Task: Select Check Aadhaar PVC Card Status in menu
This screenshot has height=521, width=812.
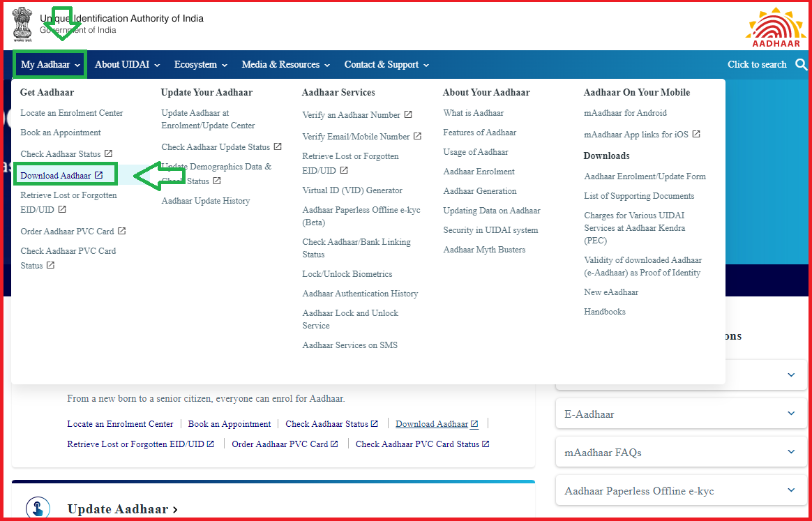Action: [x=68, y=258]
